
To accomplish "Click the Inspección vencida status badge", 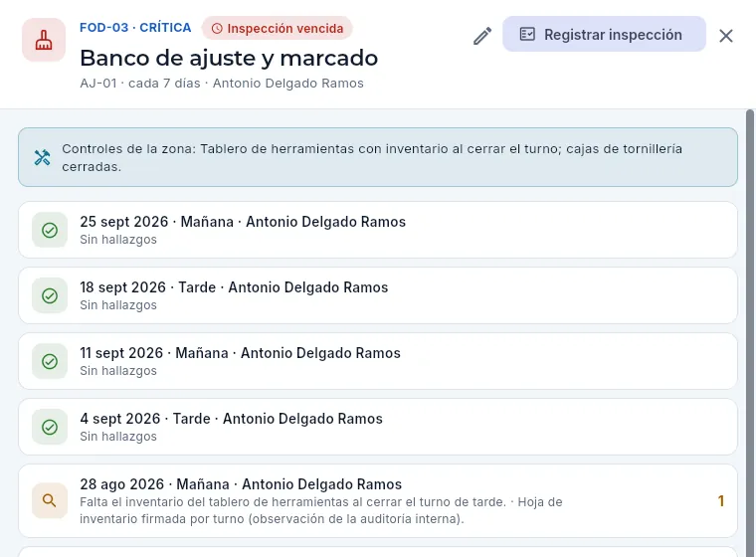I will pos(278,29).
